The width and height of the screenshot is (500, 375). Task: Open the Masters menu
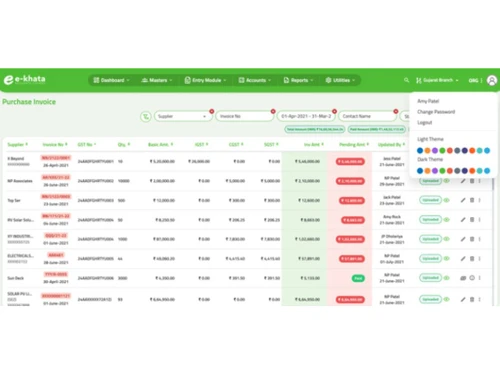tap(157, 80)
